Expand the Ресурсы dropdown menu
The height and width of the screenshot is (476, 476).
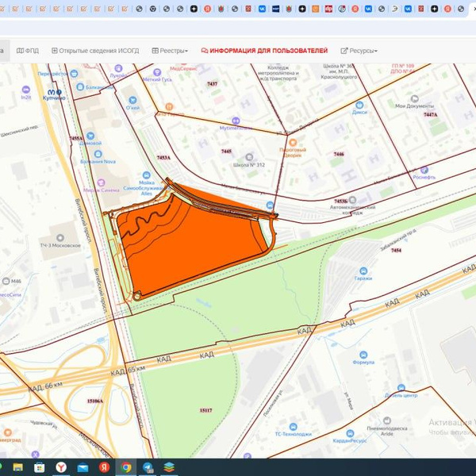359,51
